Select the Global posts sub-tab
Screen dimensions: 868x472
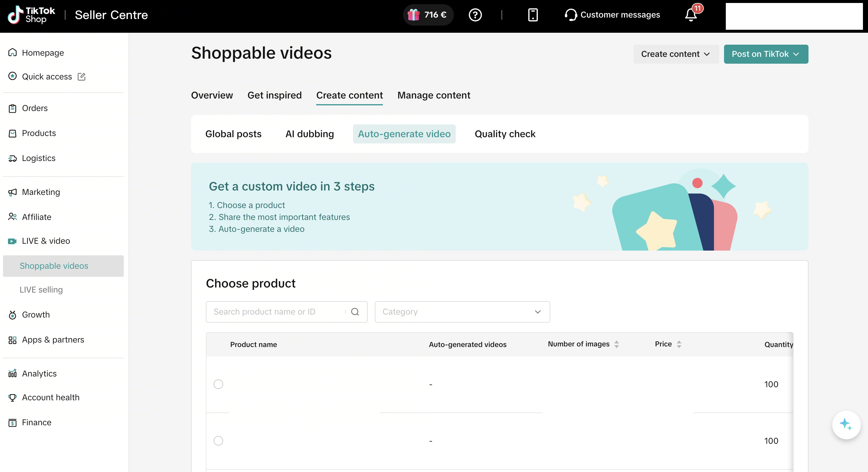tap(233, 134)
